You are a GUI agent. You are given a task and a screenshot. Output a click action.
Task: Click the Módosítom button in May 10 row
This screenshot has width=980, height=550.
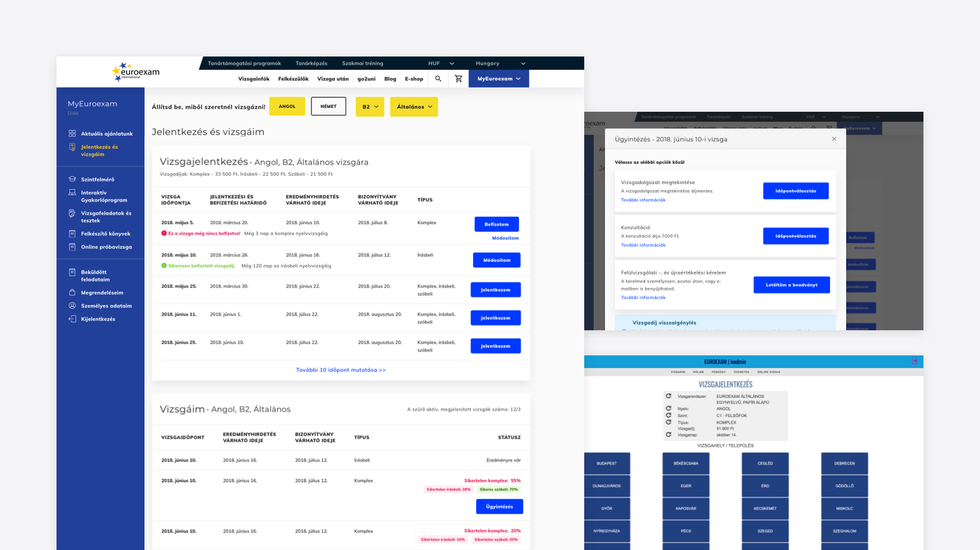point(497,260)
